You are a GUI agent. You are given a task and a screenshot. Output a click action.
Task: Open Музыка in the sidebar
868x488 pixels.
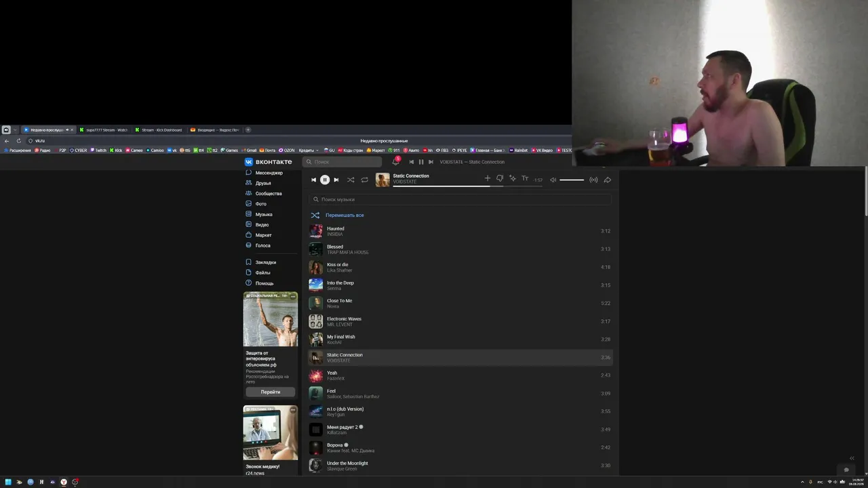[258, 214]
